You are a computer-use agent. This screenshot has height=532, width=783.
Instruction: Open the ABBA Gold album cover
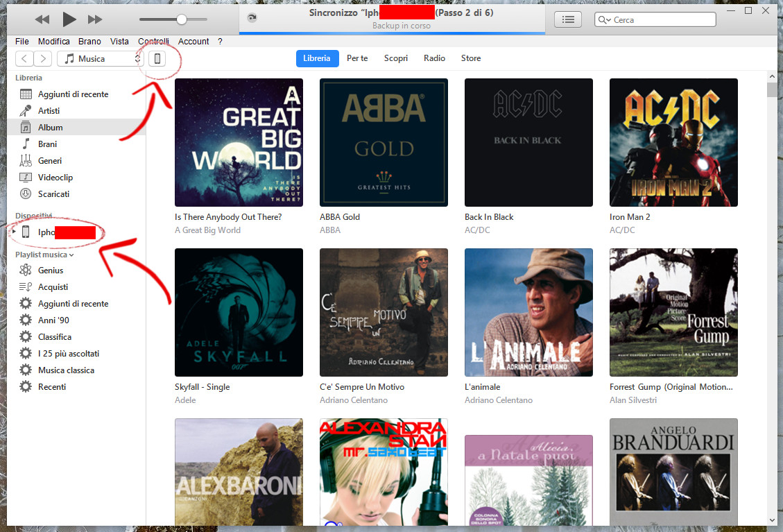(x=384, y=142)
